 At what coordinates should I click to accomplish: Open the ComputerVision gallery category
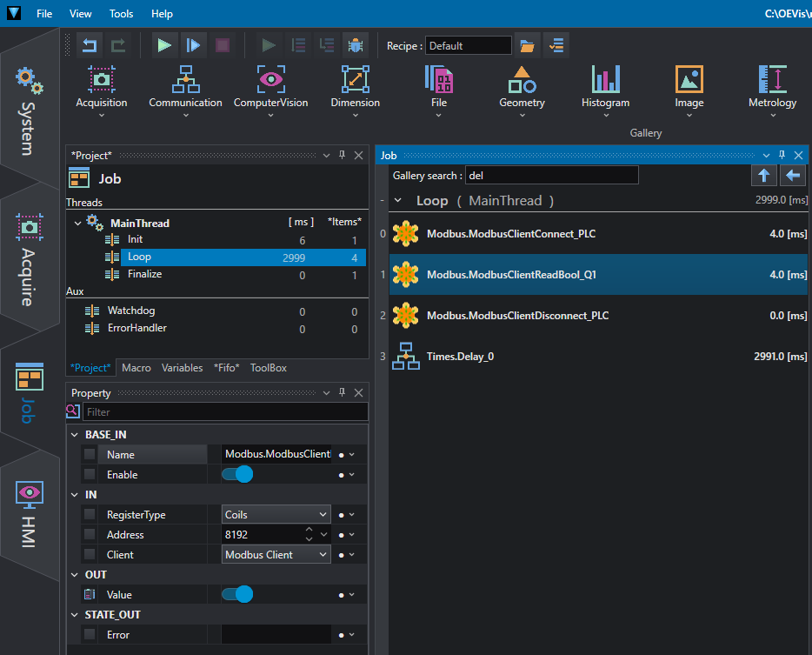[x=270, y=88]
